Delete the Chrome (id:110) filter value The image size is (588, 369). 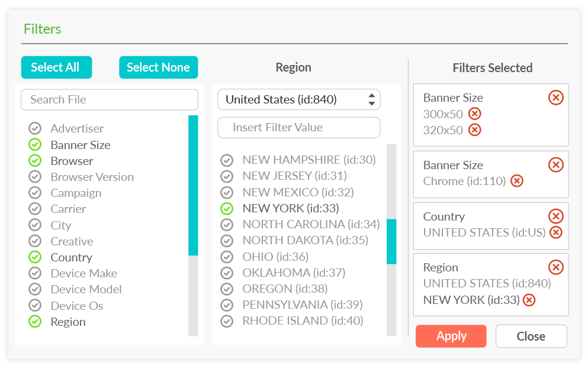tap(517, 181)
